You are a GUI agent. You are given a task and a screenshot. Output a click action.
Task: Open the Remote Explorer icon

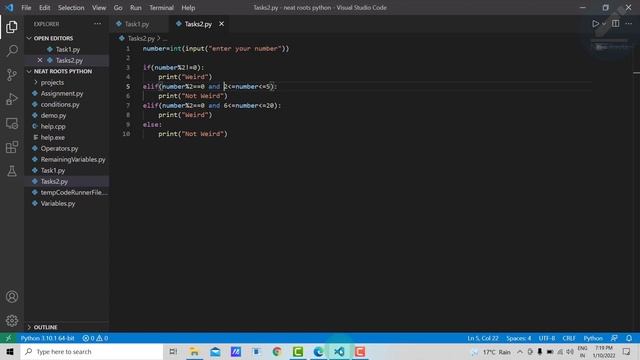click(x=12, y=123)
